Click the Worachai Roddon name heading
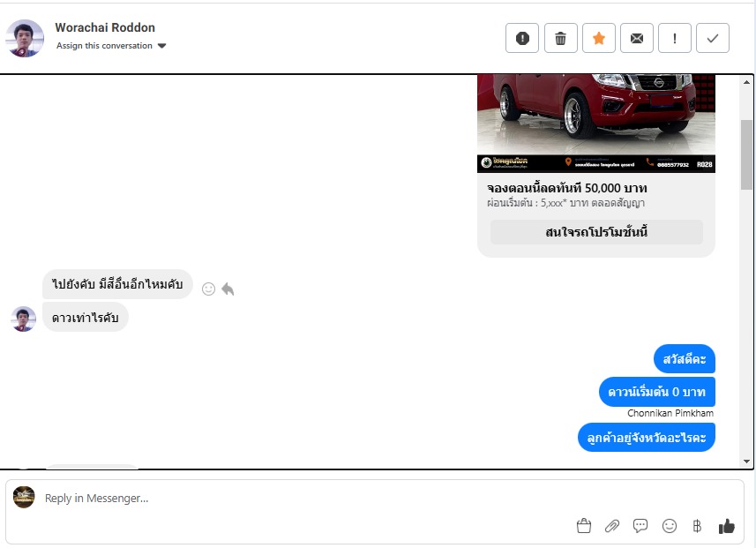 pos(105,27)
